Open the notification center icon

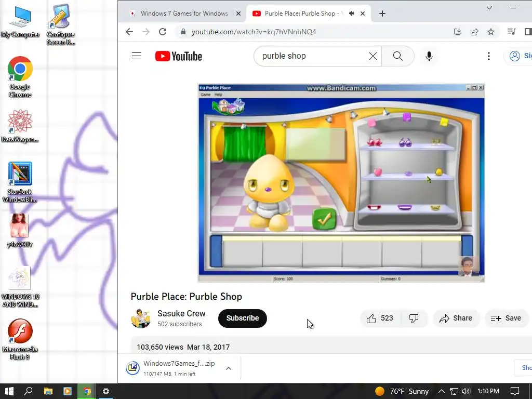coord(515,391)
